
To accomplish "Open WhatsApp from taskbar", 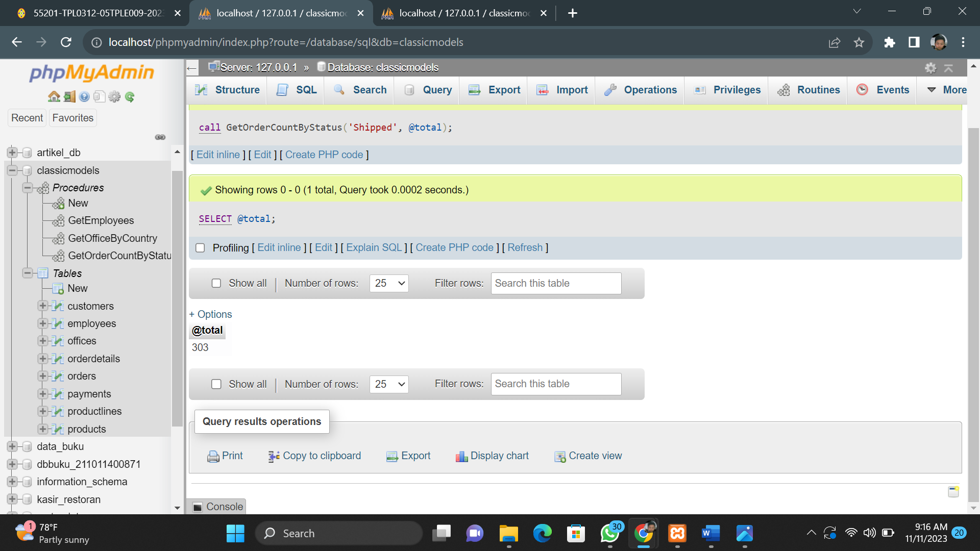I will point(610,534).
